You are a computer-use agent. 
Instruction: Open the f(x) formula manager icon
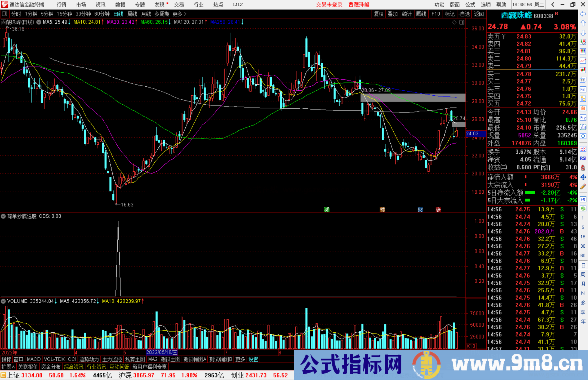[x=583, y=127]
